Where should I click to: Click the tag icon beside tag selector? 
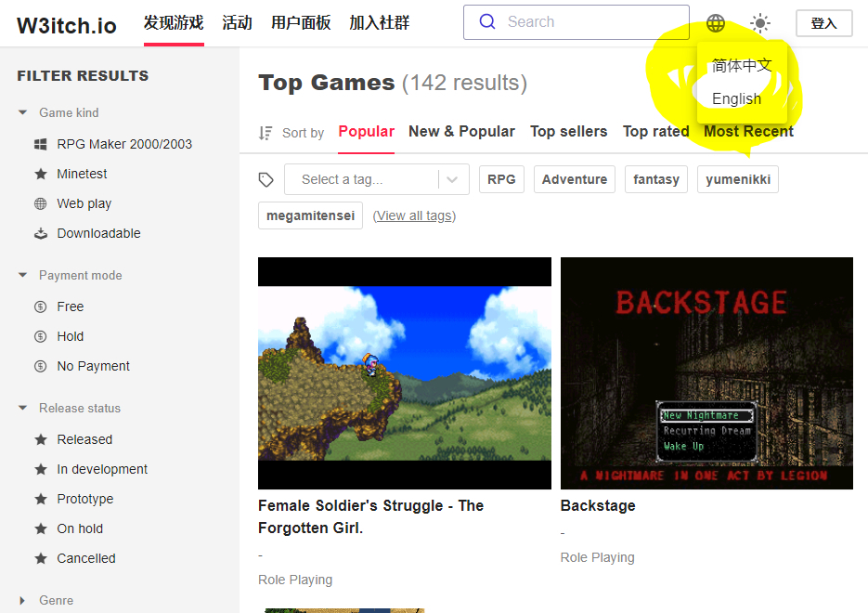pyautogui.click(x=266, y=180)
